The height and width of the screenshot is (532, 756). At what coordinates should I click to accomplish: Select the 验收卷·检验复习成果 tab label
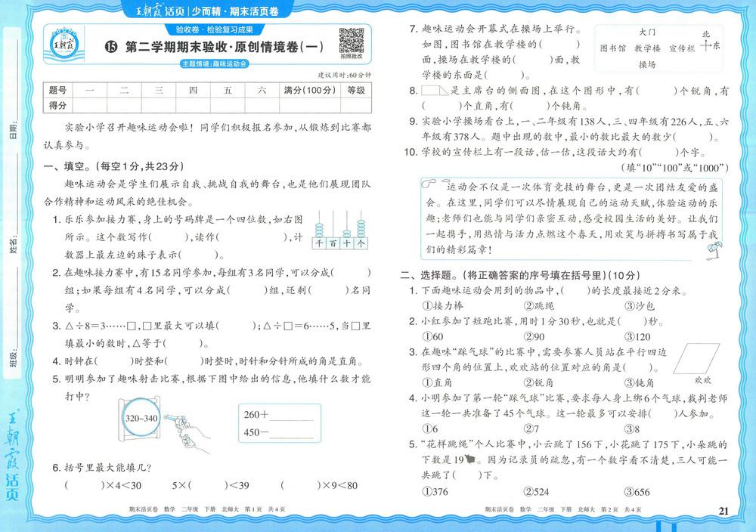pyautogui.click(x=215, y=29)
